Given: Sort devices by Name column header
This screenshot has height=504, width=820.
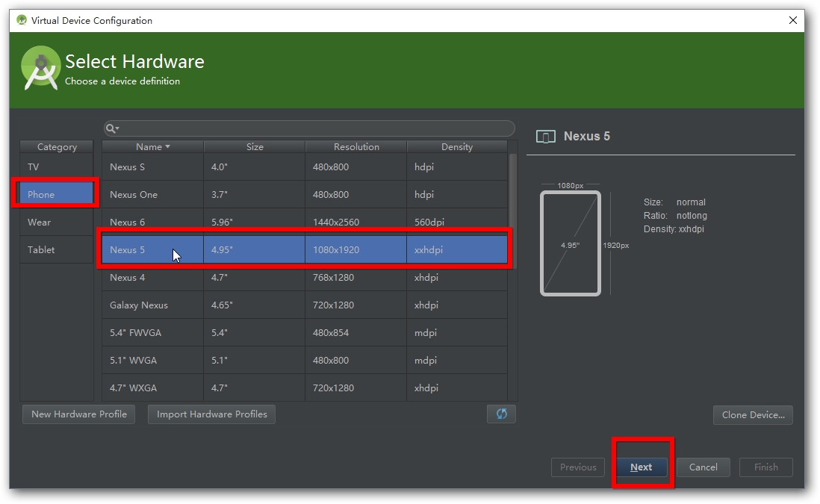Looking at the screenshot, I should (x=152, y=147).
